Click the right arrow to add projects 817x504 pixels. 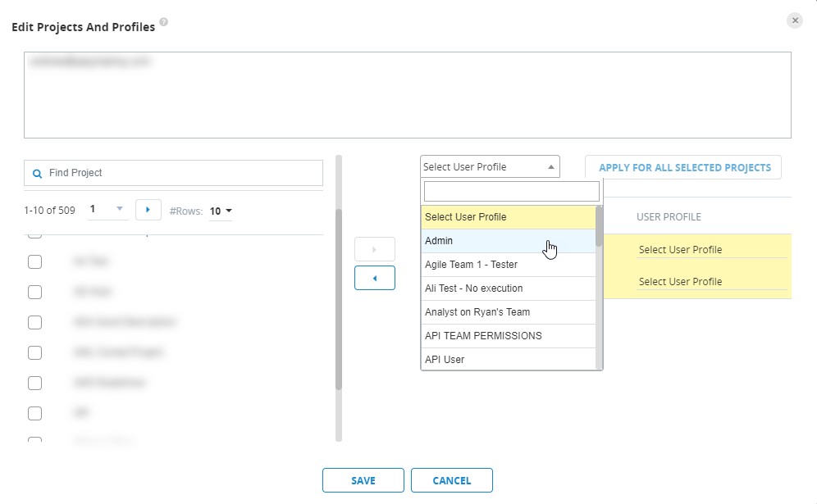point(374,249)
